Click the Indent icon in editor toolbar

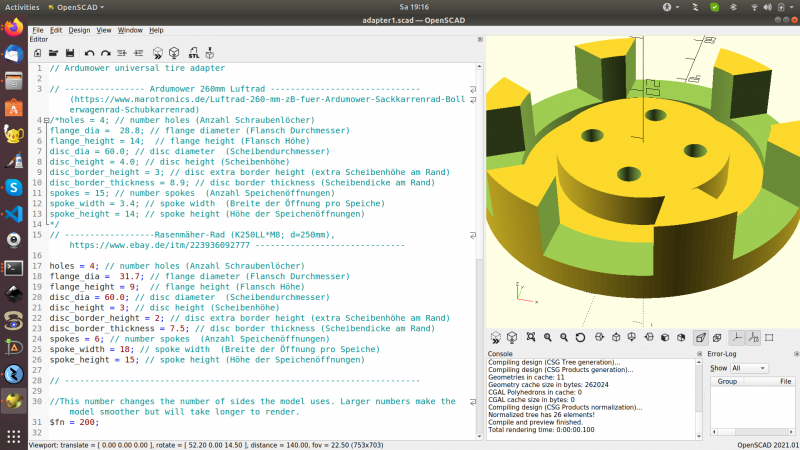coord(138,53)
